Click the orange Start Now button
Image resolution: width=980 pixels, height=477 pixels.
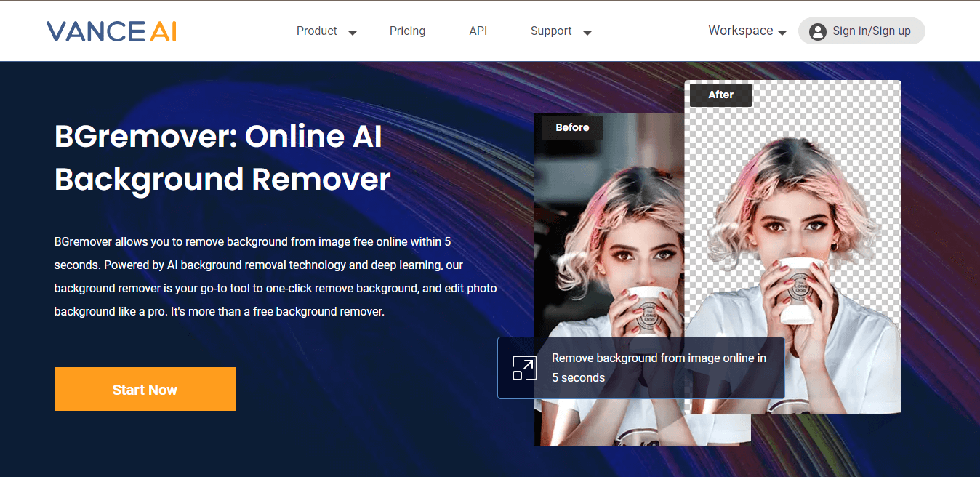click(x=145, y=389)
